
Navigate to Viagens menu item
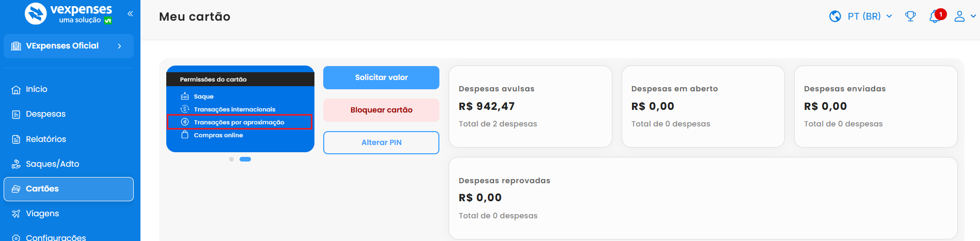(x=42, y=214)
